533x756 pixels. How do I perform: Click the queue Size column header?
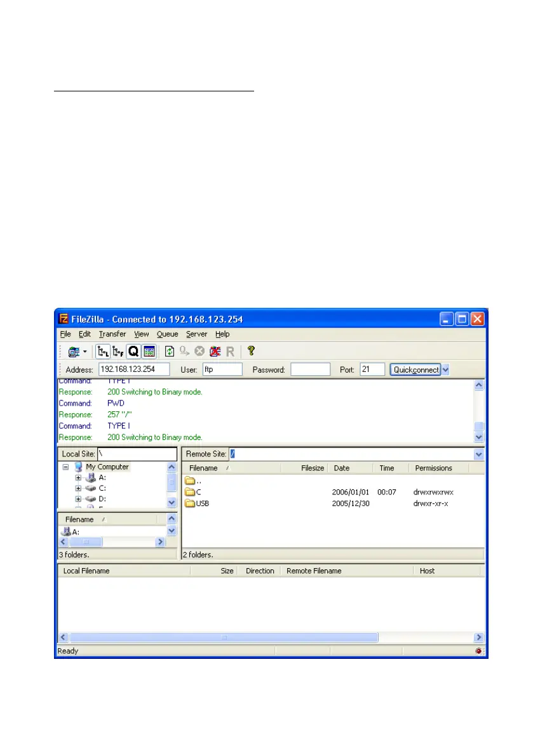click(x=214, y=571)
